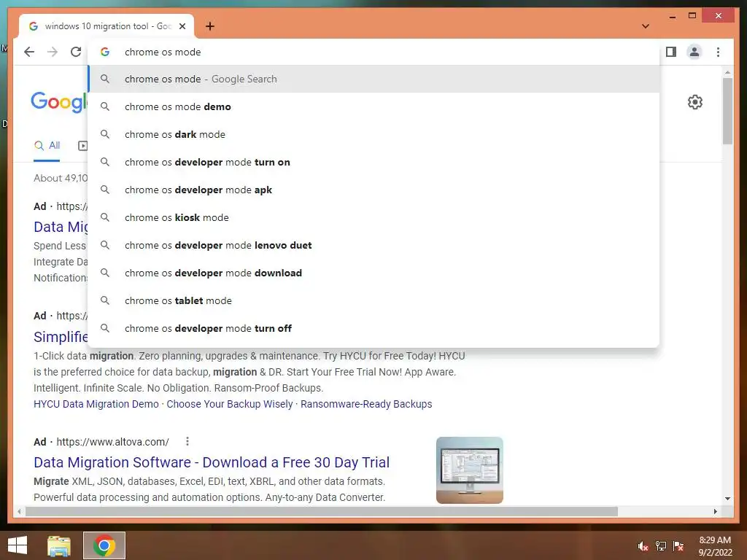Select chrome os developer mode lenovo duet

(374, 245)
